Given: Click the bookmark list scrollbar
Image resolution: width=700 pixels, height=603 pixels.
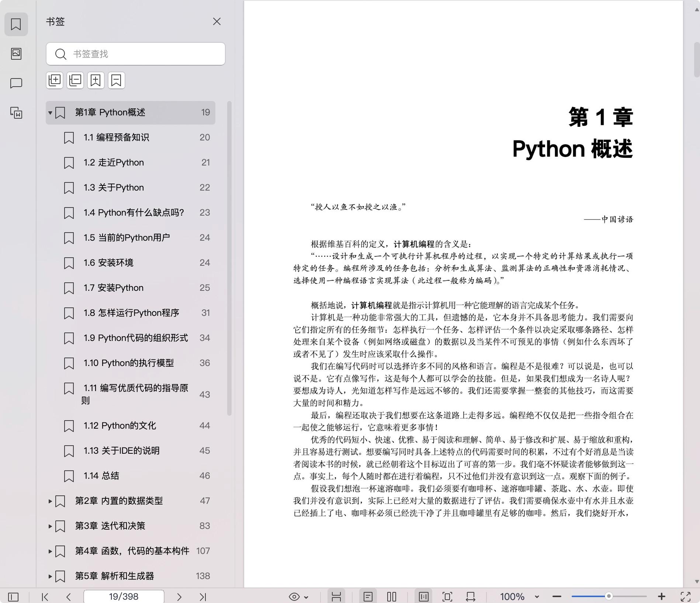Looking at the screenshot, I should point(229,258).
